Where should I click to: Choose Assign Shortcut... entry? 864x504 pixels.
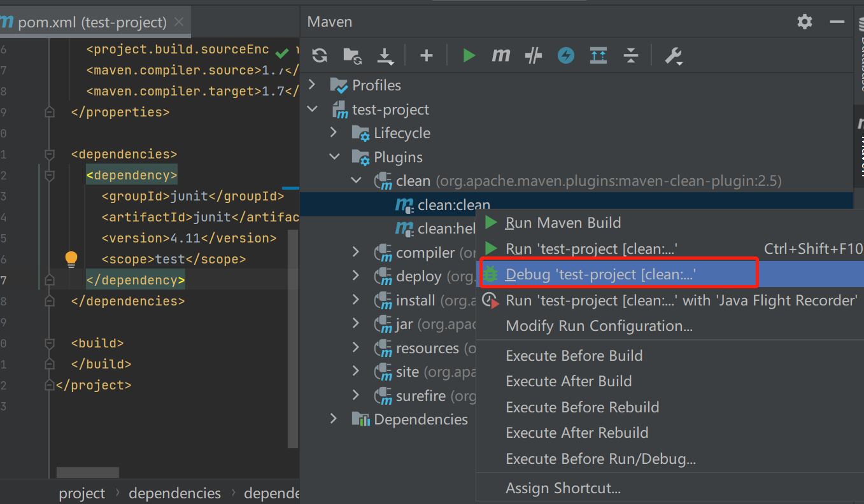tap(670, 489)
